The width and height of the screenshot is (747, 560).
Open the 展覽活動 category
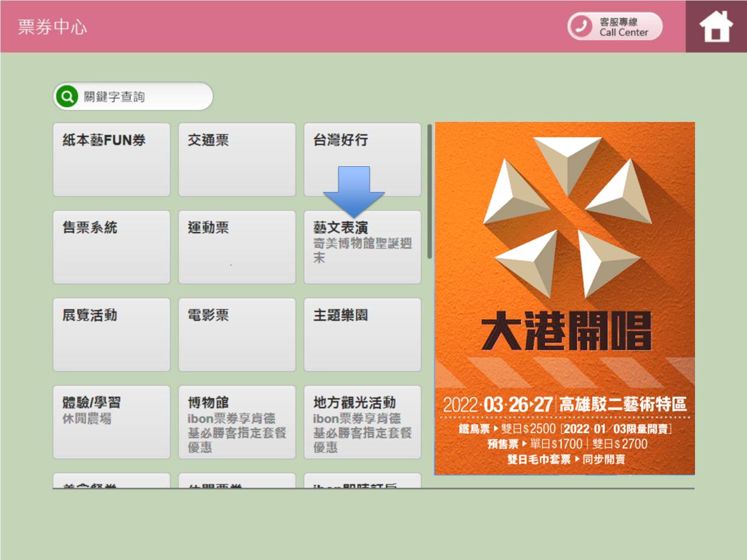pyautogui.click(x=112, y=335)
